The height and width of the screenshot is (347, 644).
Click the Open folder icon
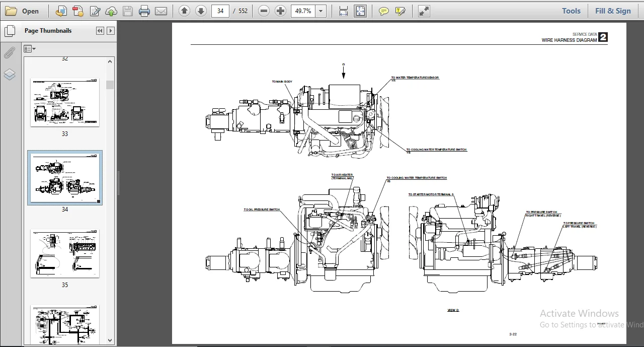(11, 11)
